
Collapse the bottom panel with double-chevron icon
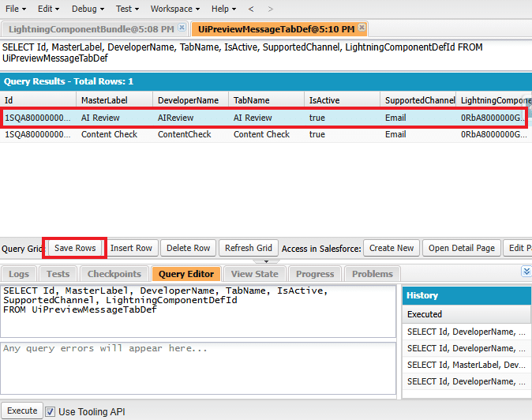[x=526, y=272]
